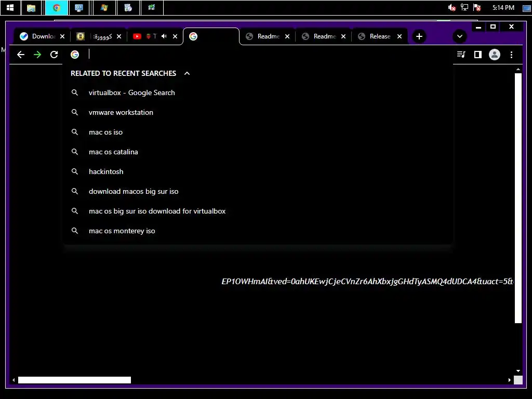Go back using the back arrow

(x=21, y=55)
